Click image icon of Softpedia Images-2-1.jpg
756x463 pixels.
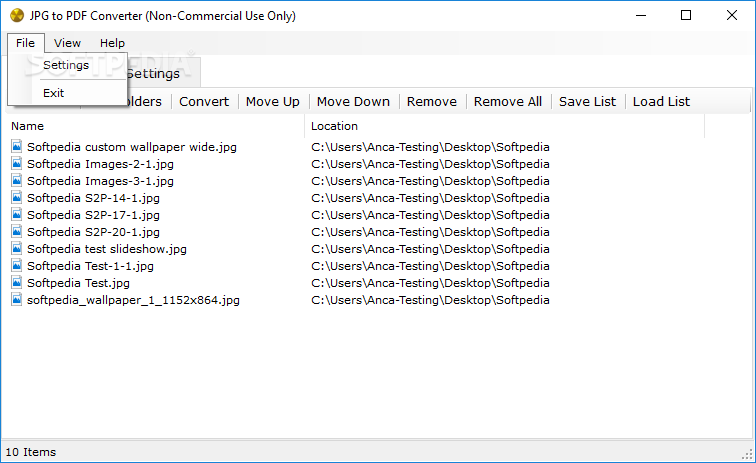click(17, 163)
